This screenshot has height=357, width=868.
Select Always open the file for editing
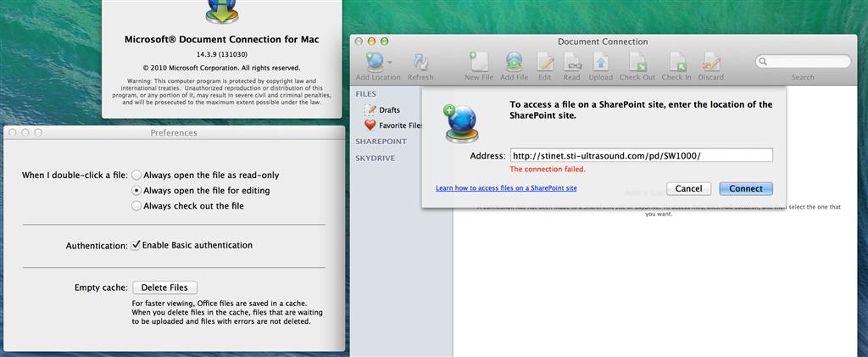[x=136, y=191]
